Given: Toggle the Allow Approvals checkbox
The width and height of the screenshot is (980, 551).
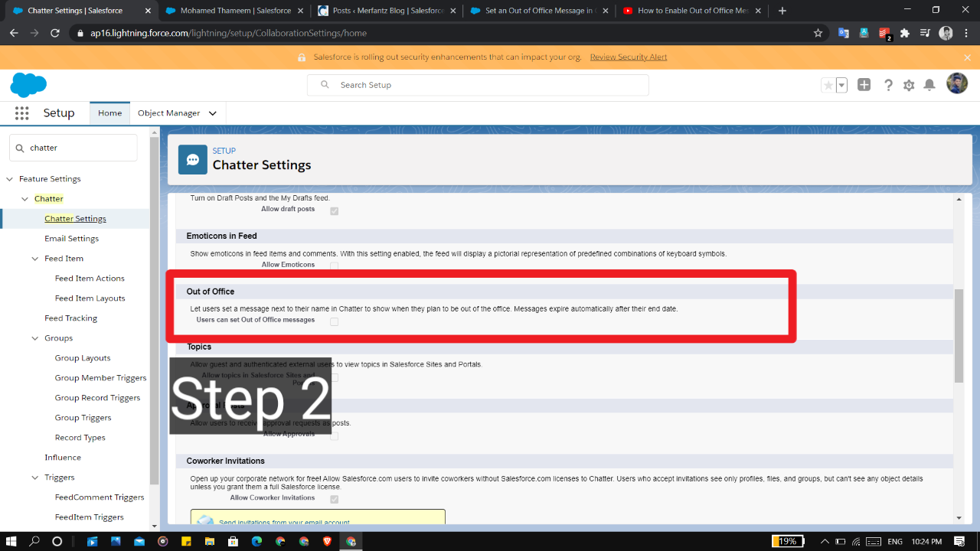Looking at the screenshot, I should click(x=334, y=436).
